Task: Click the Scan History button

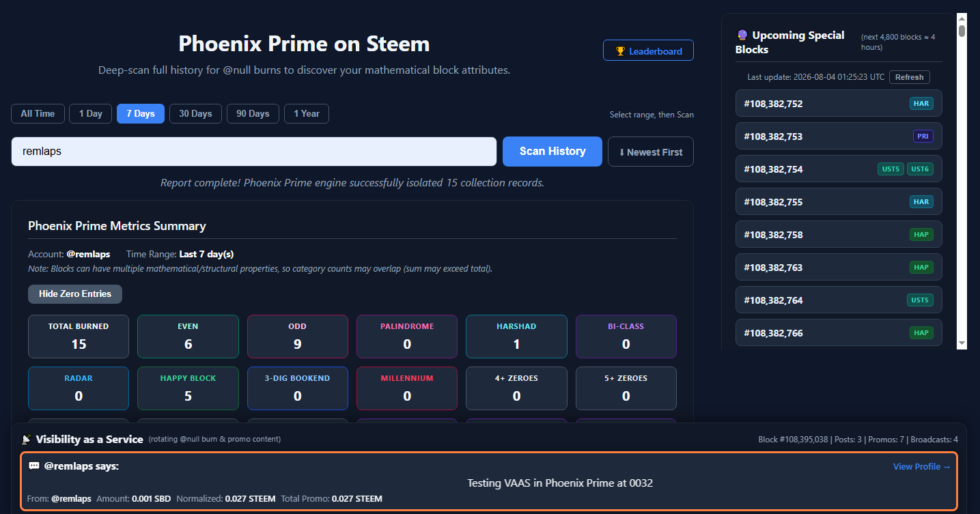Action: 552,152
